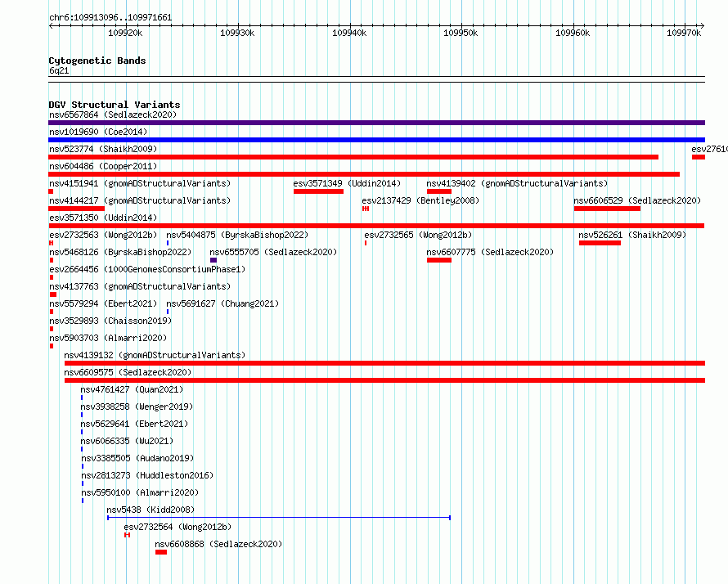The image size is (728, 584).
Task: Select nsv3529893 (Chaisson2019) label
Action: point(110,321)
